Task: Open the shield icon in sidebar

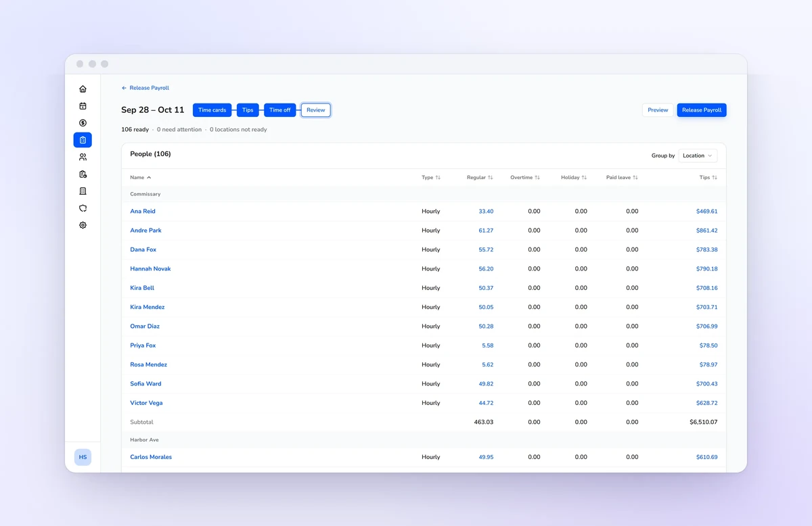Action: point(83,208)
